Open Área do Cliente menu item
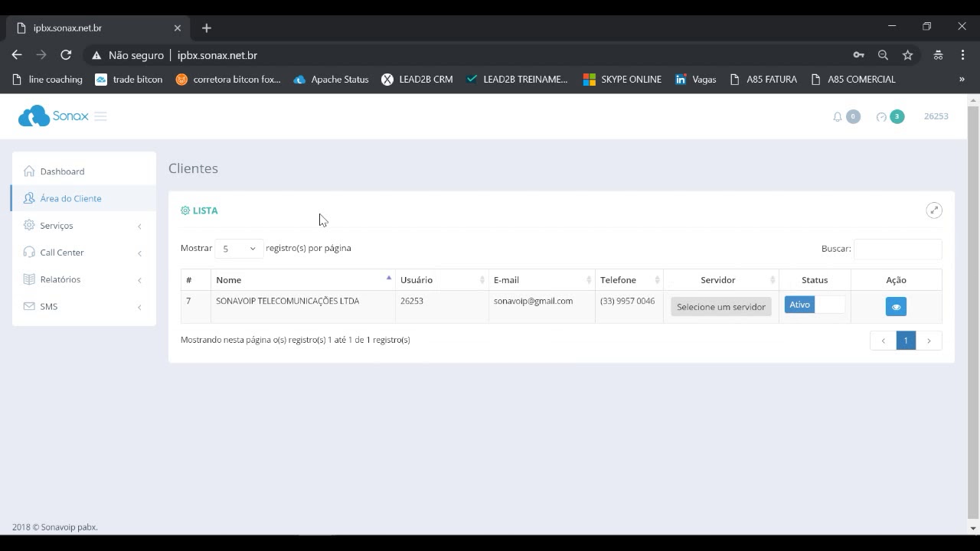980x551 pixels. click(83, 198)
